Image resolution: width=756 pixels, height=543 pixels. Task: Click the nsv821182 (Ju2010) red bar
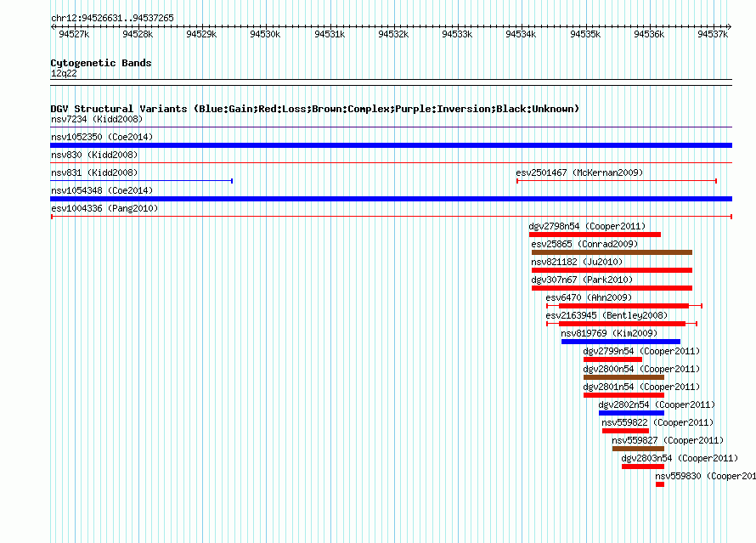(x=612, y=270)
